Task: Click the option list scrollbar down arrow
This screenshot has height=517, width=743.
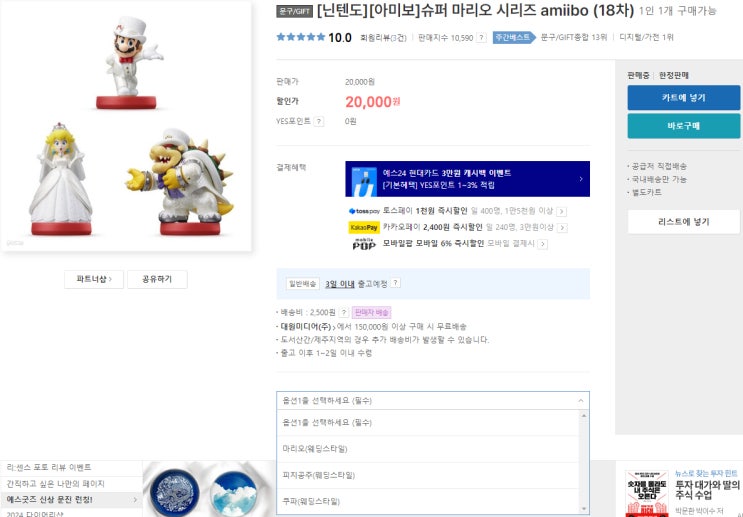Action: pos(584,509)
